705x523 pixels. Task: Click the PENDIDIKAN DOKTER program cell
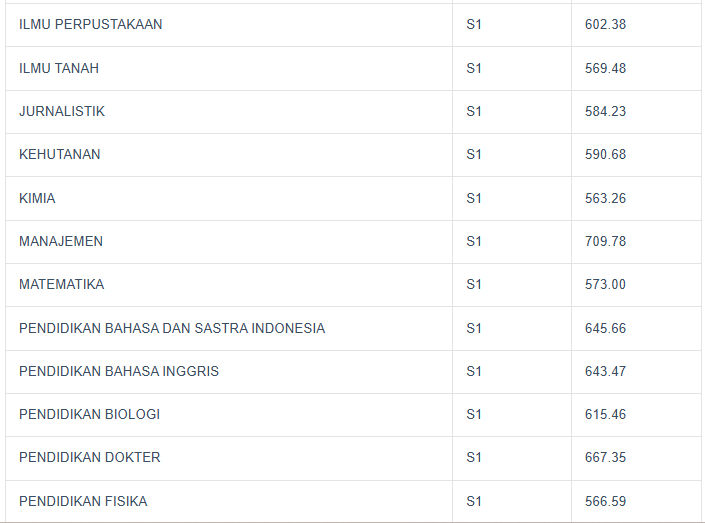coord(90,457)
